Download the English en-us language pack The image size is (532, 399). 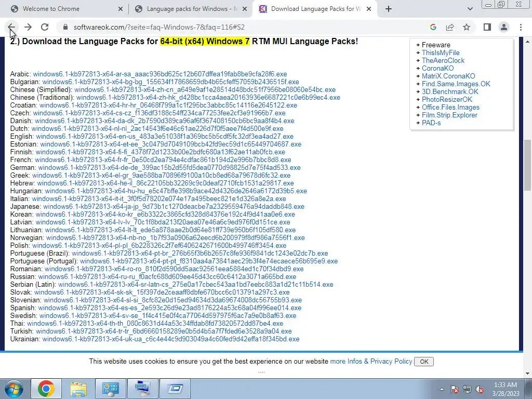click(165, 137)
